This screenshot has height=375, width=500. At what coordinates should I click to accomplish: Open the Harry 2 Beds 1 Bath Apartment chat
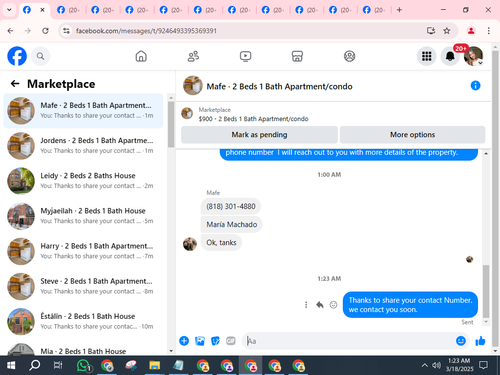[x=83, y=251]
